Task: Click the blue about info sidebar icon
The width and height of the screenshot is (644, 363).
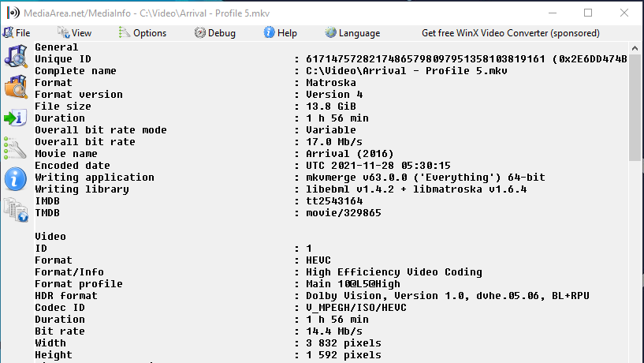Action: tap(16, 179)
